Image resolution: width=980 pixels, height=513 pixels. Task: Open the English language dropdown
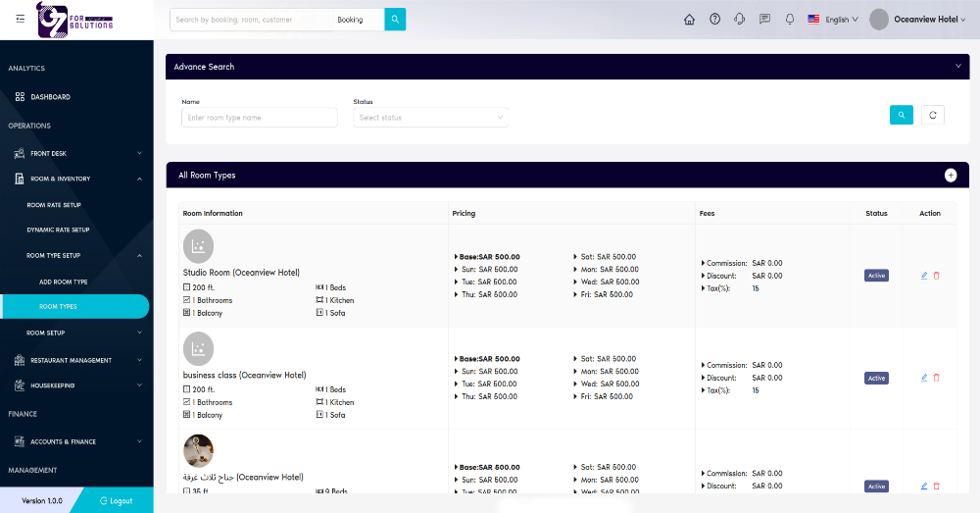click(833, 20)
